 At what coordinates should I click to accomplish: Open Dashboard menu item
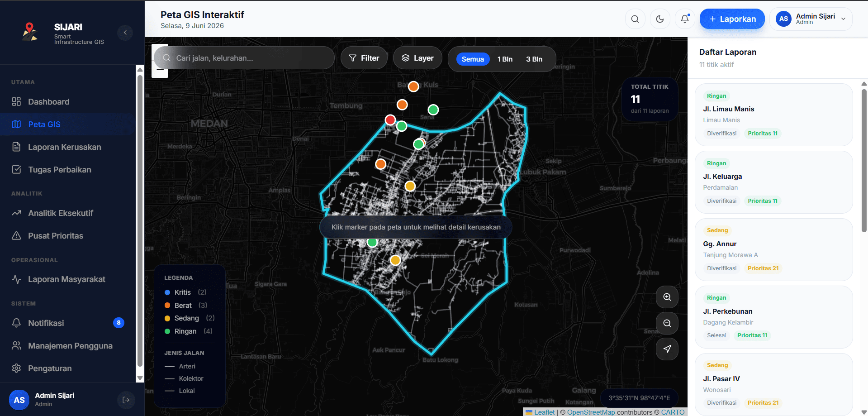(x=68, y=102)
